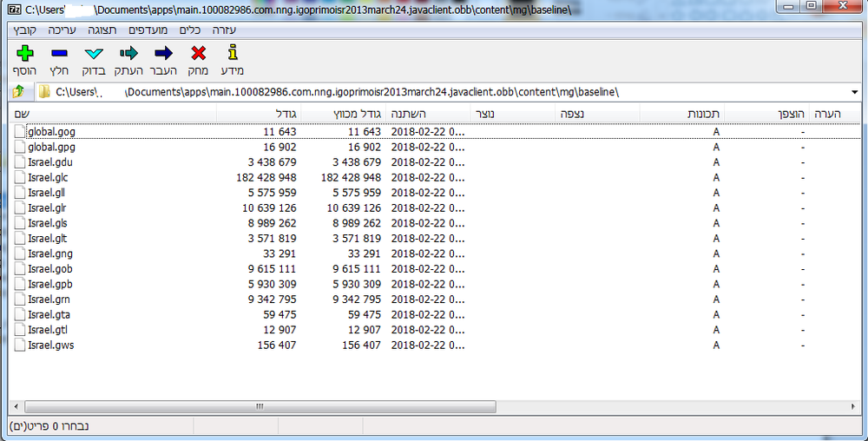Select the Israel.glc file

(x=48, y=178)
